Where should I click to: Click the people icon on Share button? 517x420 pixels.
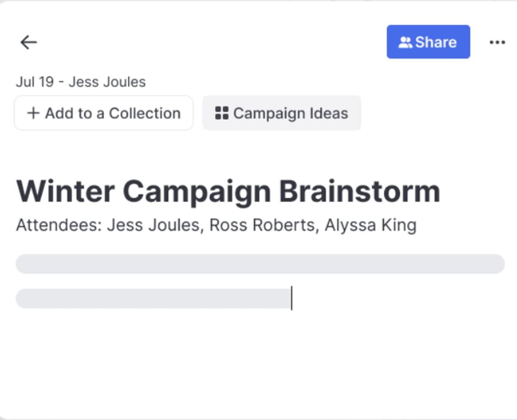[405, 42]
